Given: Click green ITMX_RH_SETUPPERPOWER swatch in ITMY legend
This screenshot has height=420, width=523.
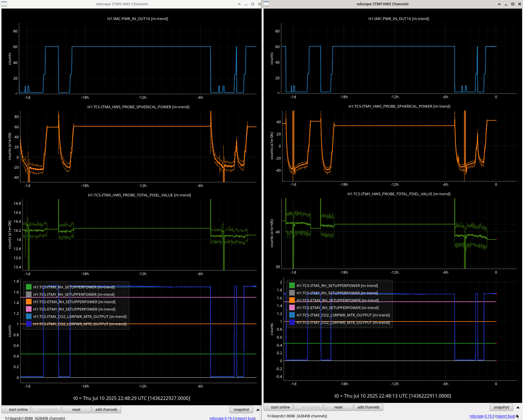Looking at the screenshot, I should [x=292, y=285].
